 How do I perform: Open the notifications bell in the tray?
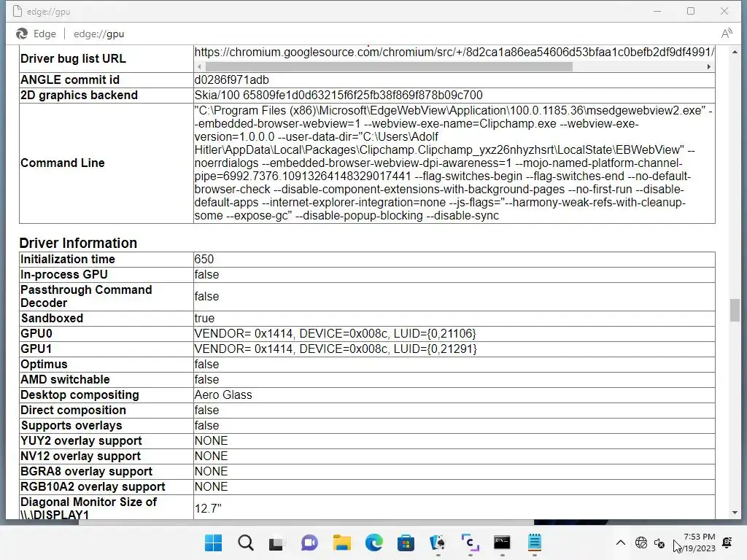pyautogui.click(x=727, y=542)
